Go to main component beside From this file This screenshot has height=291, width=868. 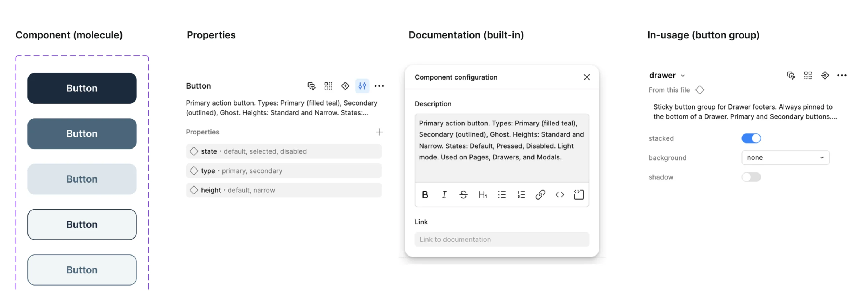700,90
